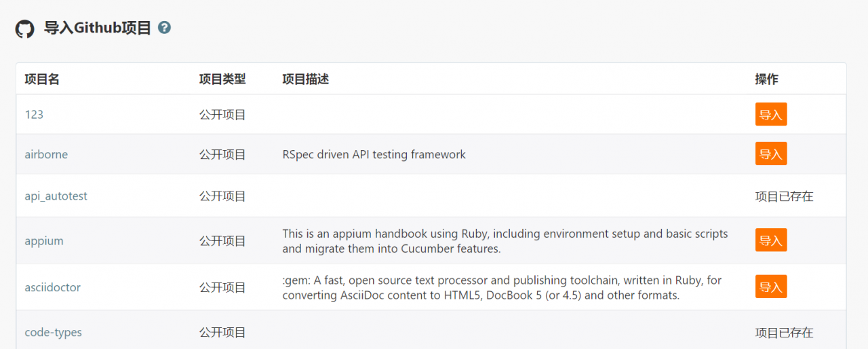This screenshot has width=868, height=349.
Task: Import the 123 project
Action: click(x=771, y=115)
